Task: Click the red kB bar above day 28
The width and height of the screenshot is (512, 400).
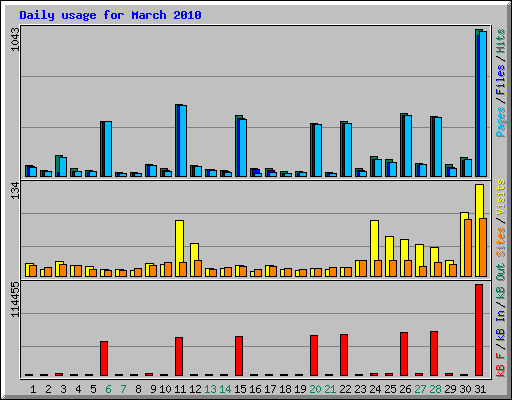Action: tap(434, 354)
